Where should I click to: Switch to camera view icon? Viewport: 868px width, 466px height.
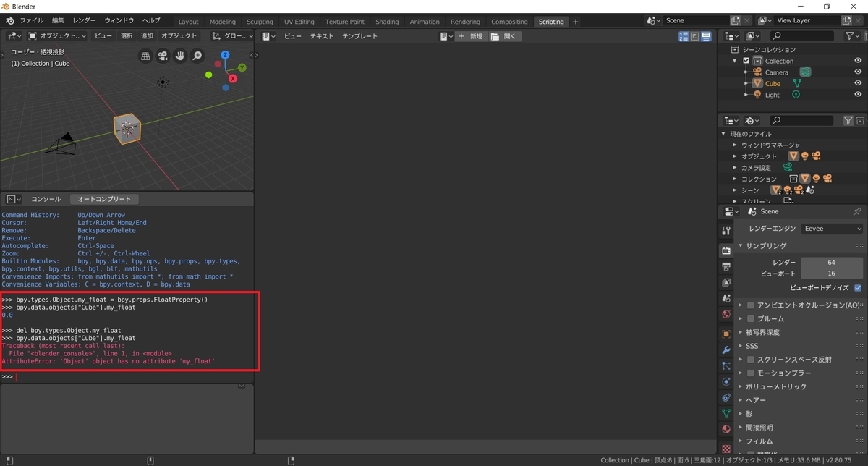click(x=163, y=56)
